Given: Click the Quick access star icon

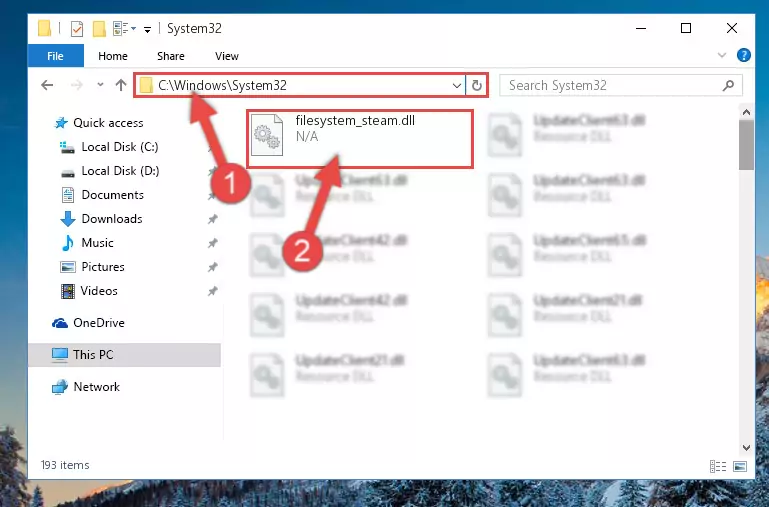Looking at the screenshot, I should [61, 123].
